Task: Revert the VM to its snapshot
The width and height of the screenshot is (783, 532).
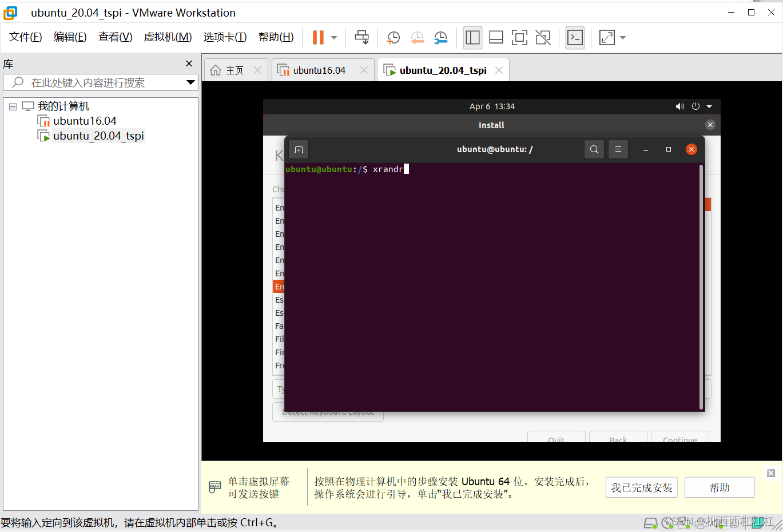Action: pos(417,38)
